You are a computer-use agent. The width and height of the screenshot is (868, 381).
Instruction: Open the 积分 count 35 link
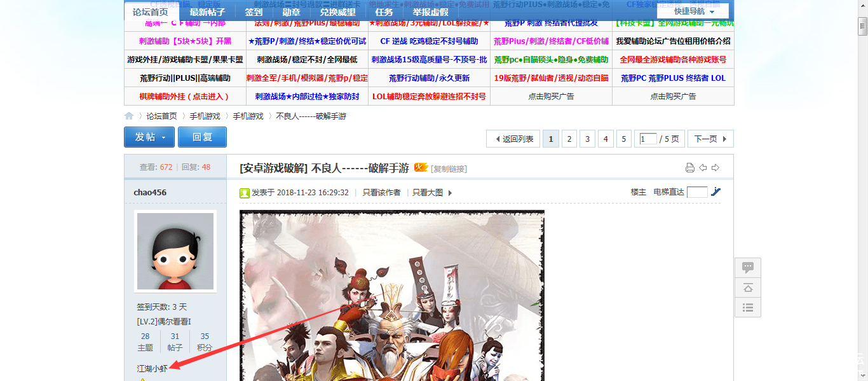click(205, 336)
